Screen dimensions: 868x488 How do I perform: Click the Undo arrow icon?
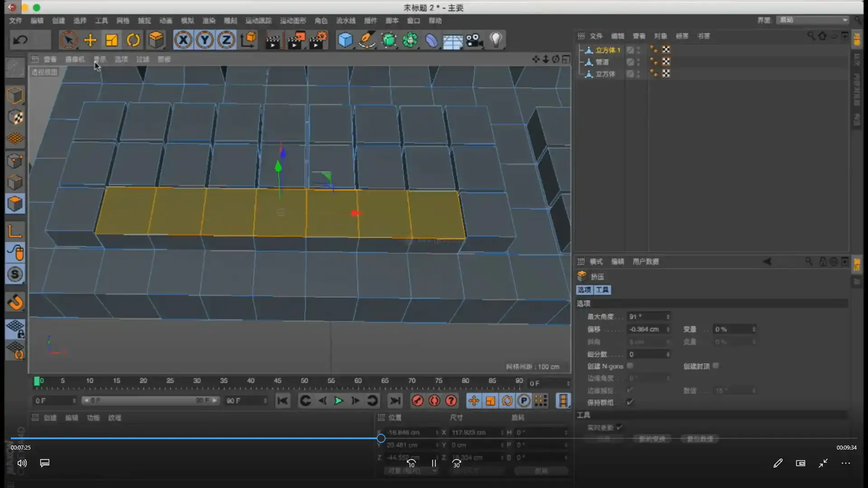pos(20,40)
